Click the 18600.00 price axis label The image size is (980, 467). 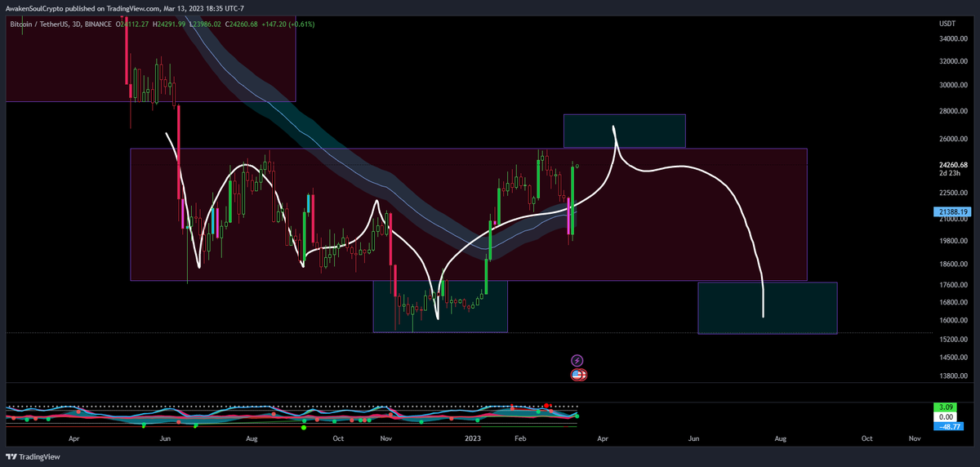coord(955,265)
